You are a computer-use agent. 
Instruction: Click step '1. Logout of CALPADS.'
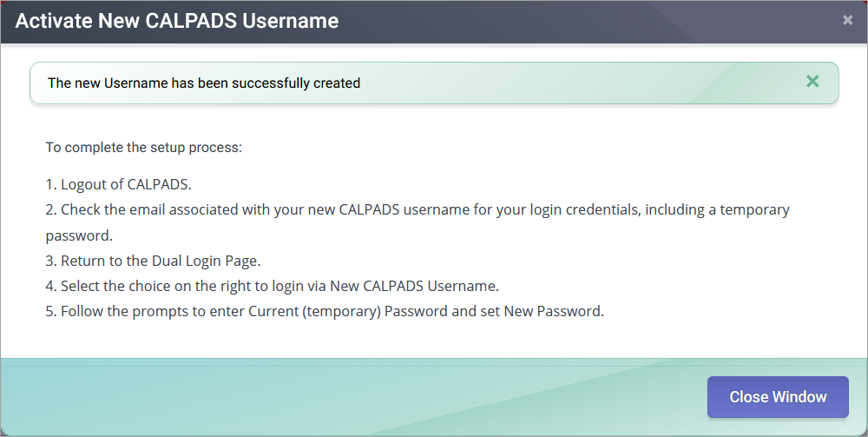coord(118,184)
